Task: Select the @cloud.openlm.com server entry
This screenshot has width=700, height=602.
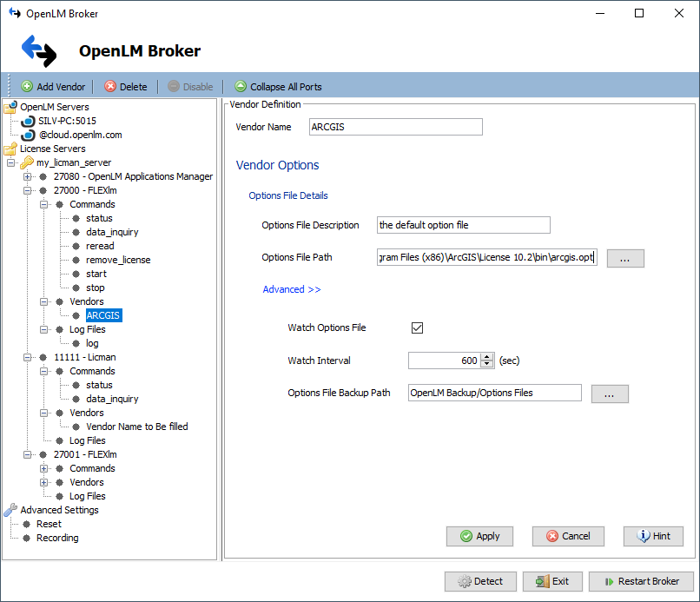Action: 80,135
